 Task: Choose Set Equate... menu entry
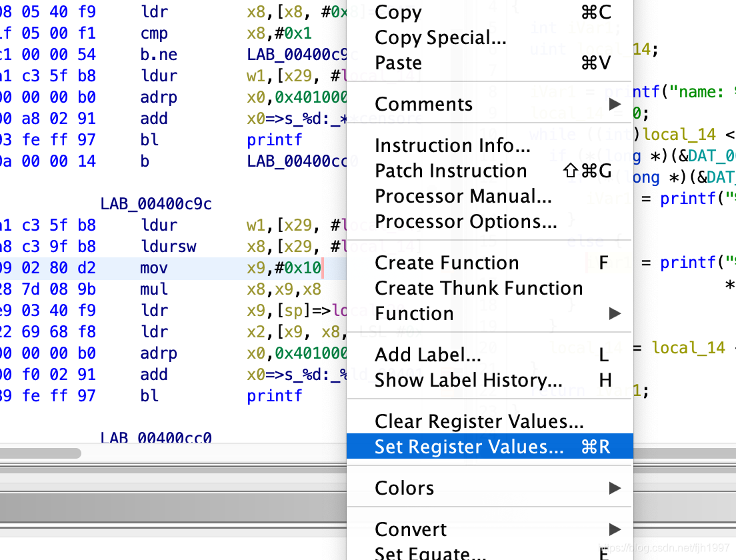(x=489, y=552)
